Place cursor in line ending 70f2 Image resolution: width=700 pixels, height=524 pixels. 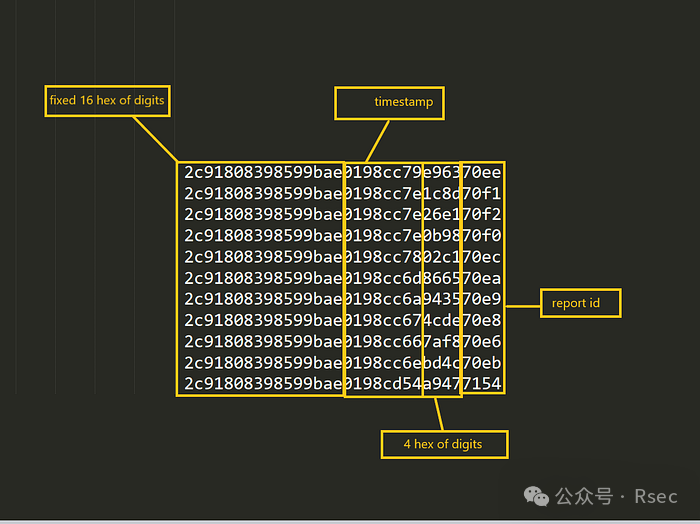(x=342, y=215)
